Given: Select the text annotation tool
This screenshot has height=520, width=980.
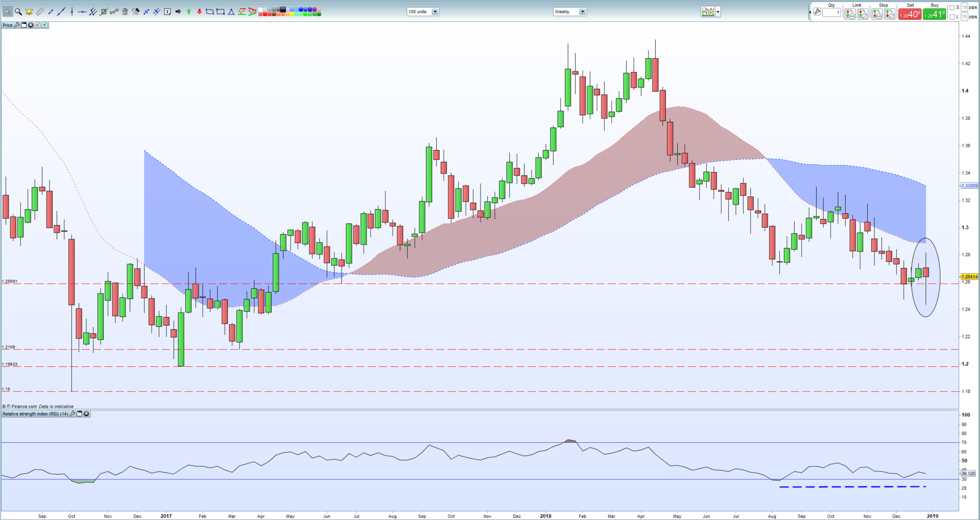Looking at the screenshot, I should 167,12.
